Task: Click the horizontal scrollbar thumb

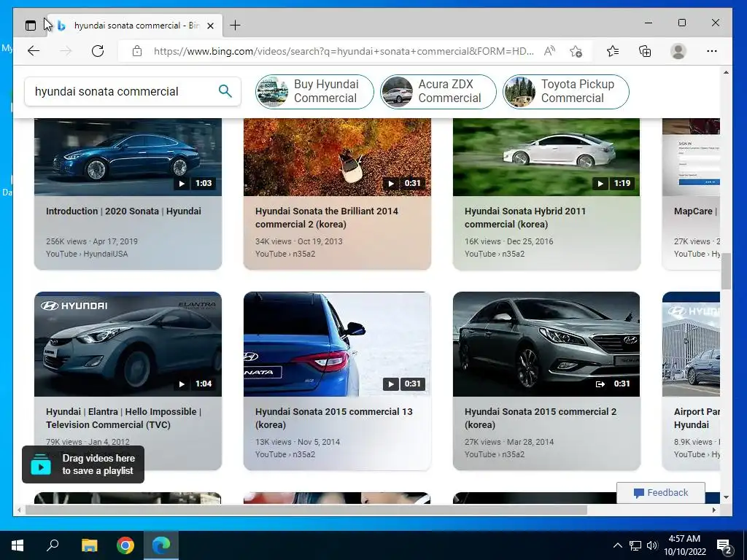Action: pyautogui.click(x=306, y=510)
